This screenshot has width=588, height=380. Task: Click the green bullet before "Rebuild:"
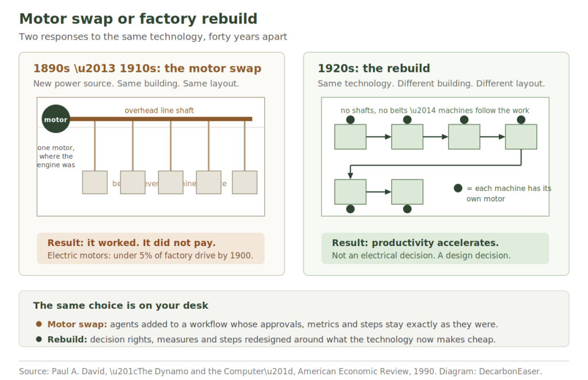[38, 339]
